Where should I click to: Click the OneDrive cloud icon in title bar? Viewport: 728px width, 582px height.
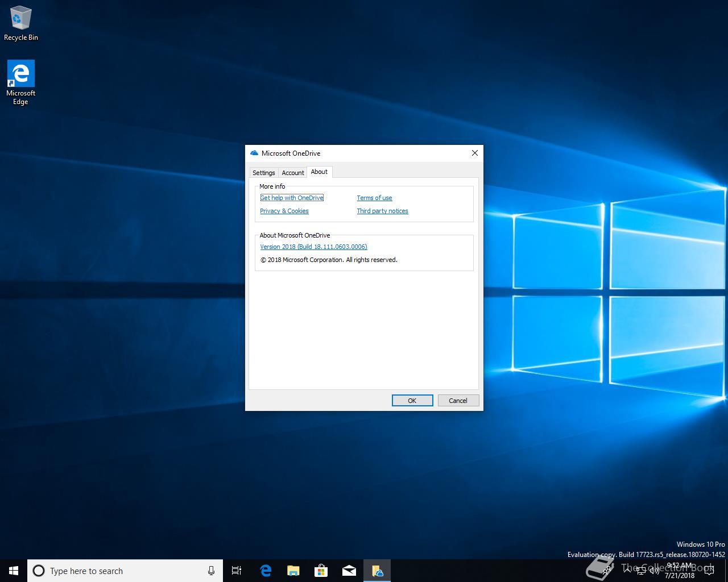pos(254,153)
